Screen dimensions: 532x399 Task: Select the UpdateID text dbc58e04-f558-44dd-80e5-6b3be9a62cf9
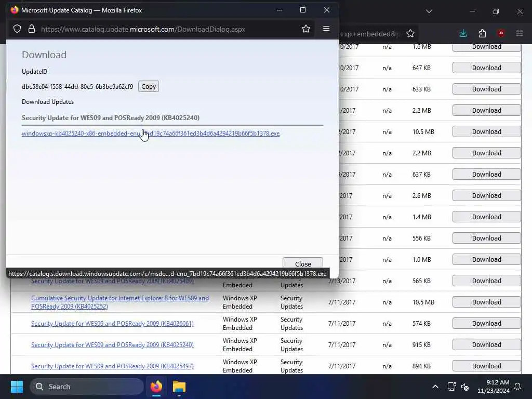point(77,87)
